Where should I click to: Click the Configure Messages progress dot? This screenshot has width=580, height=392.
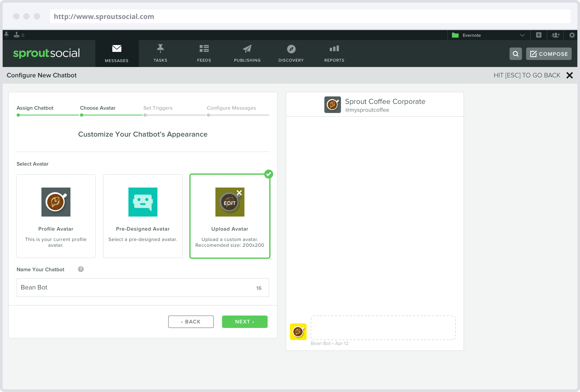point(208,115)
